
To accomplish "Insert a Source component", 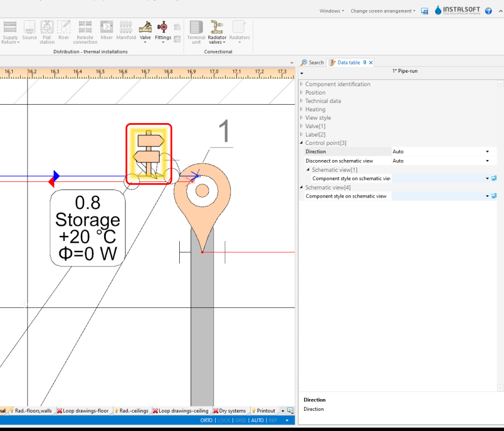I will coord(29,31).
